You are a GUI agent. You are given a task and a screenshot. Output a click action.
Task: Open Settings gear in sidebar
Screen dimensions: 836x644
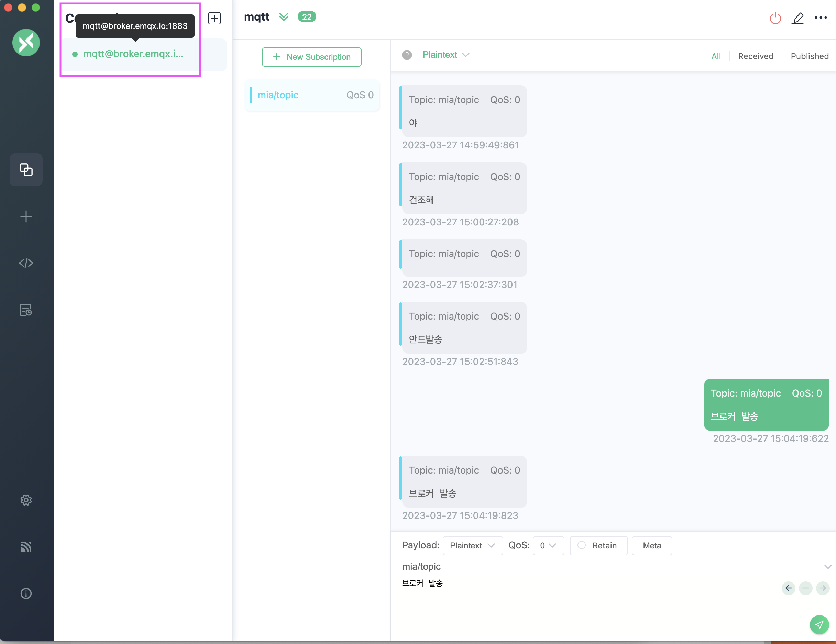(26, 500)
